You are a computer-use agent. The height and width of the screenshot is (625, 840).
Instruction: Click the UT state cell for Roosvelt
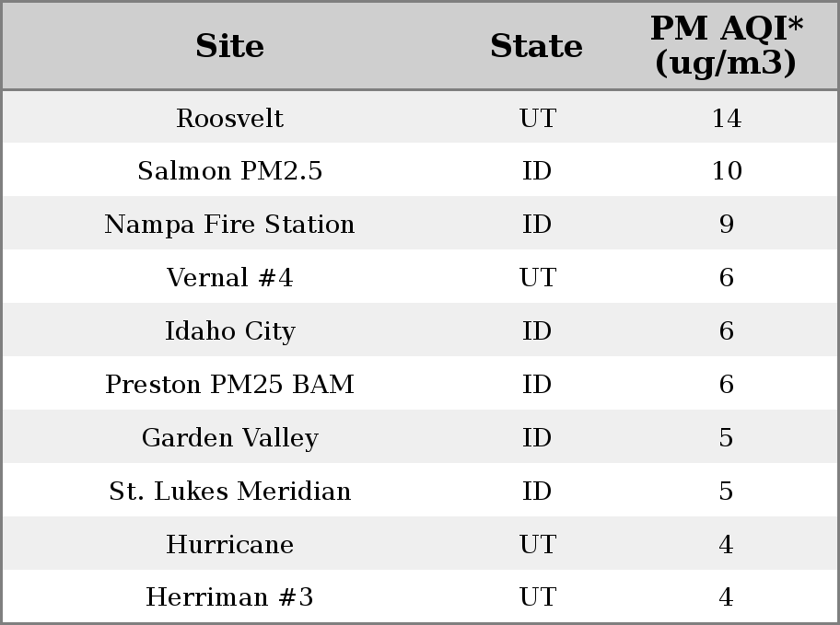(x=537, y=119)
